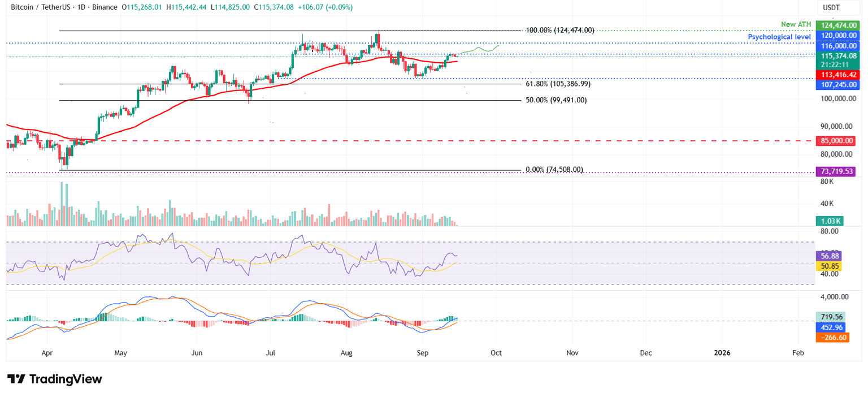Click the purple 73,719.53 price label
Image resolution: width=868 pixels, height=397 pixels.
836,171
